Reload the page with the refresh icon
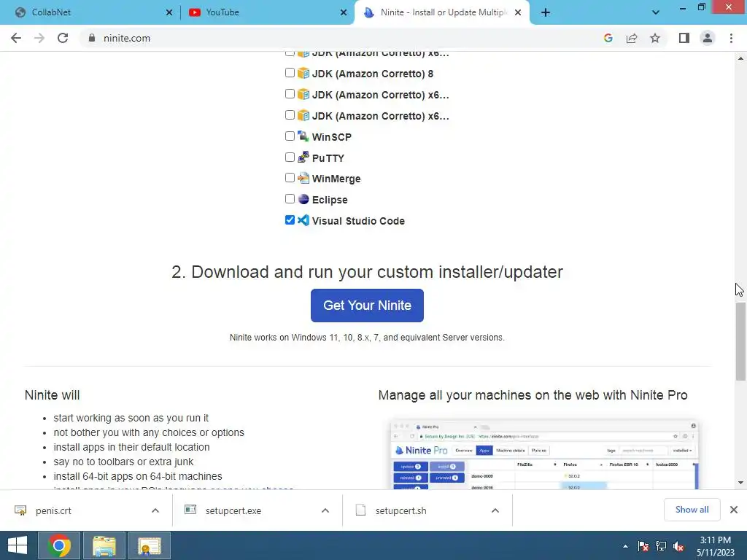Image resolution: width=747 pixels, height=560 pixels. [x=63, y=38]
